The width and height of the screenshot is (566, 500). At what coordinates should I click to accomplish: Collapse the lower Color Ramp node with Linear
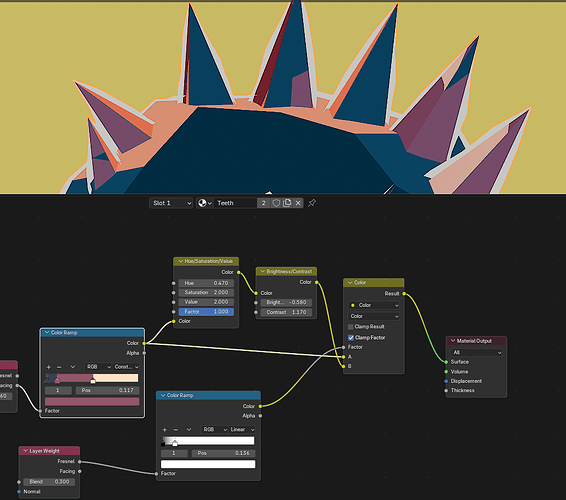coord(163,395)
